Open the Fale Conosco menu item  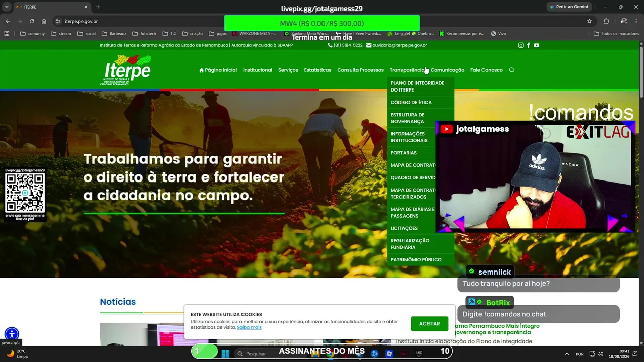pyautogui.click(x=487, y=70)
